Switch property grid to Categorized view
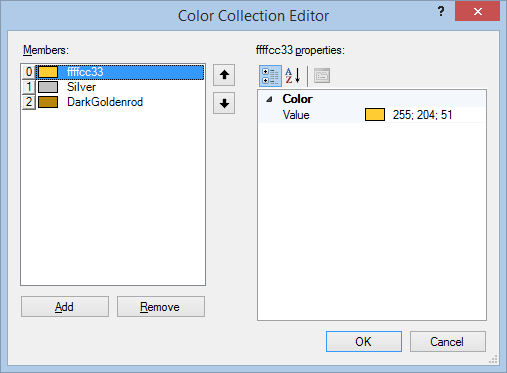This screenshot has width=507, height=373. [270, 76]
